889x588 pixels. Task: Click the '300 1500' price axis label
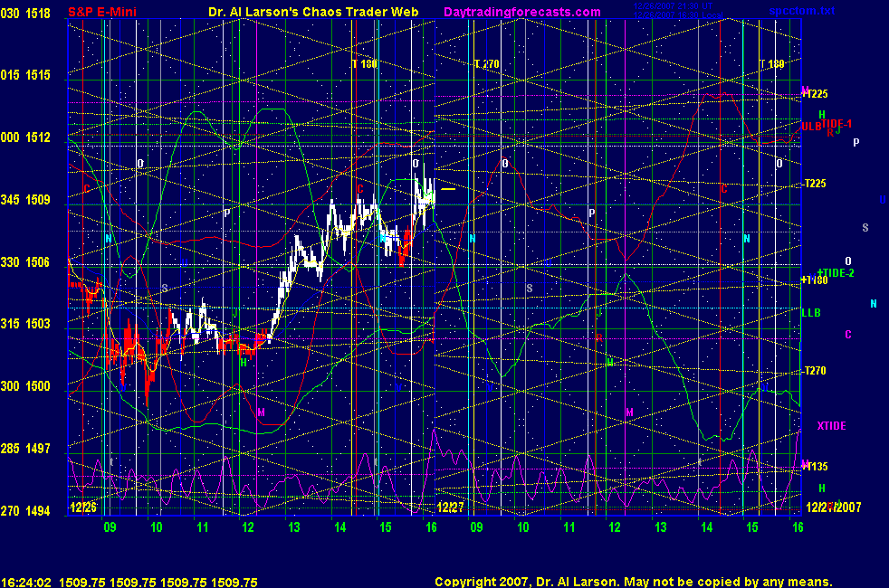pyautogui.click(x=25, y=385)
